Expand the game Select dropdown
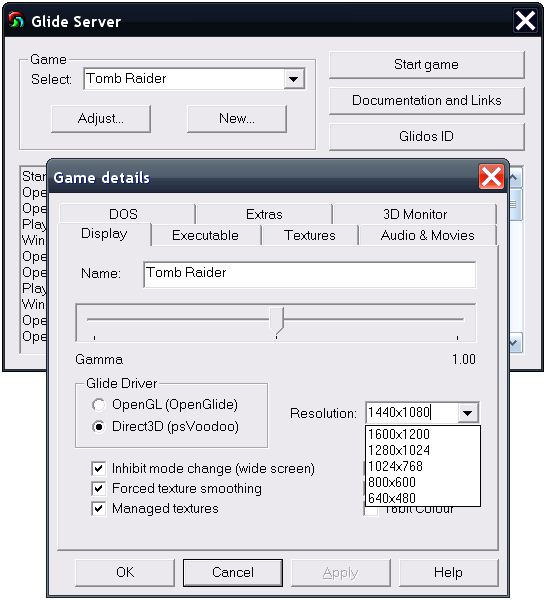The image size is (546, 600). pos(294,79)
